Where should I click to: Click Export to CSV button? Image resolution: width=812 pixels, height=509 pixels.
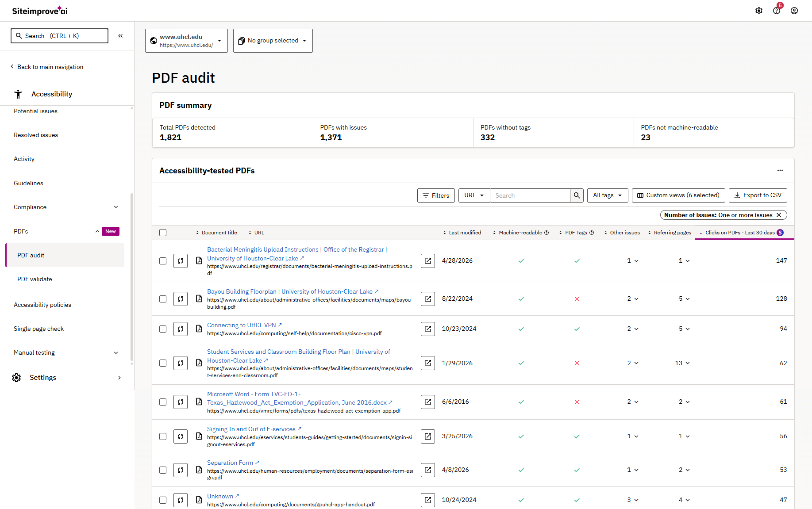(758, 195)
